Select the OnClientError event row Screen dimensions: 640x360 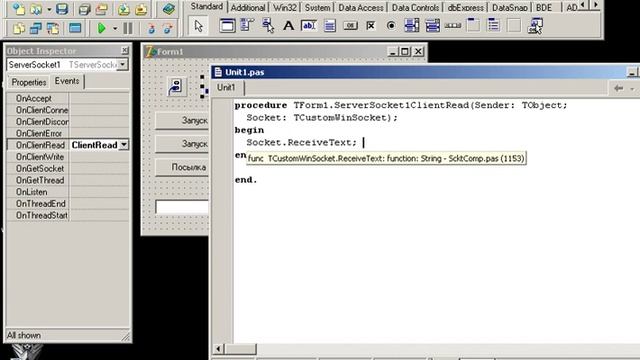(x=68, y=133)
